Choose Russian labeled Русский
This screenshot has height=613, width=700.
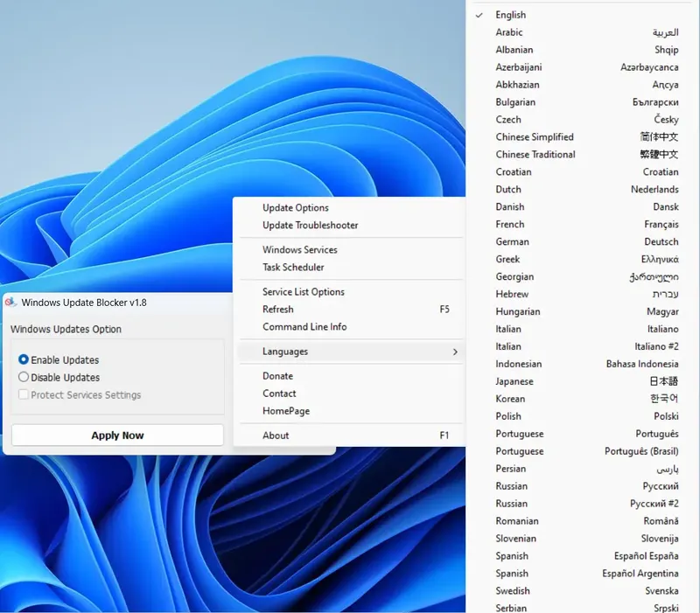583,485
